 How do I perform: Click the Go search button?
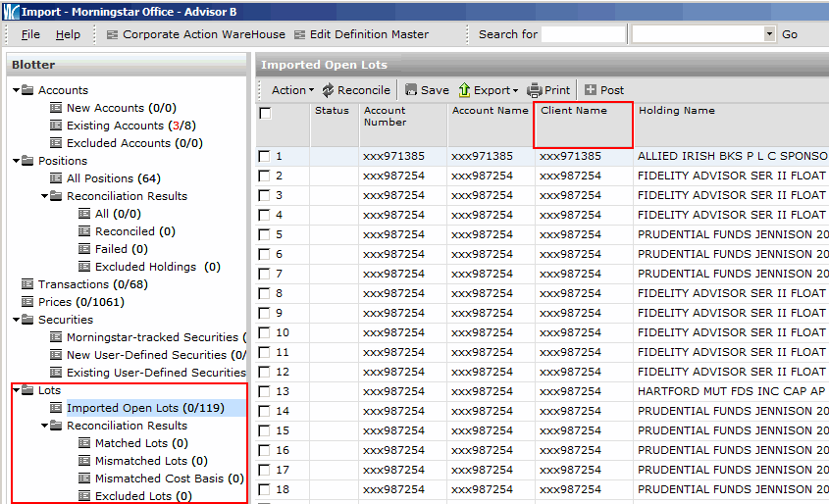tap(790, 34)
